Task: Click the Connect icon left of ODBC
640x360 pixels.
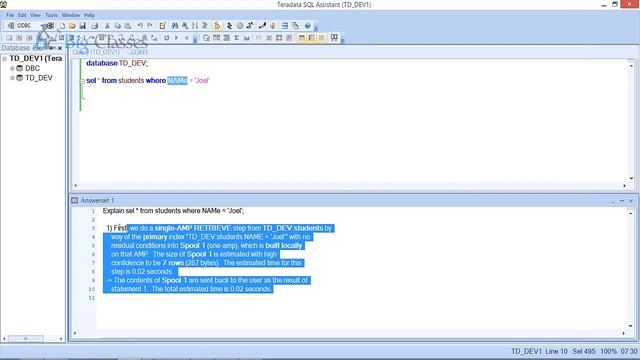Action: [11, 26]
